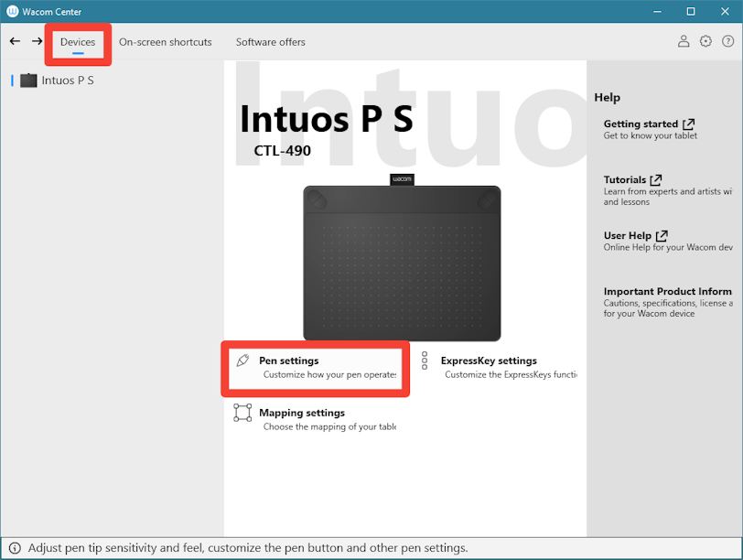Open the Software offers tab
This screenshot has height=560, width=743.
pos(271,42)
